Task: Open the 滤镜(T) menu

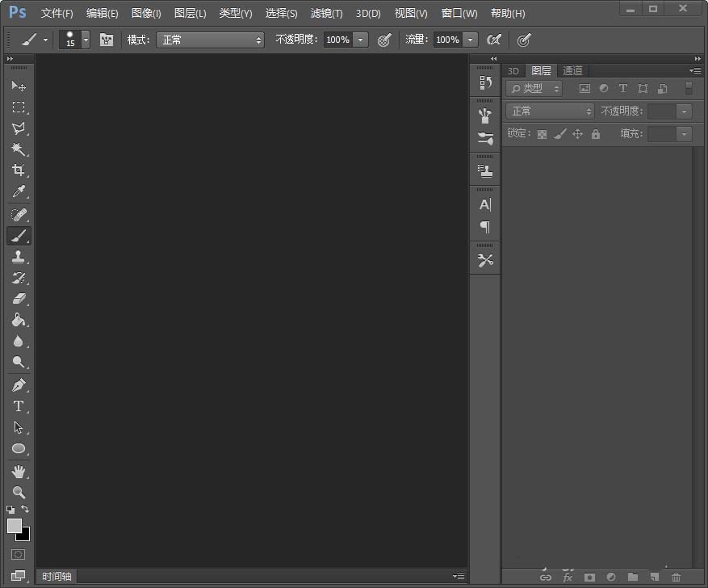Action: click(x=326, y=14)
